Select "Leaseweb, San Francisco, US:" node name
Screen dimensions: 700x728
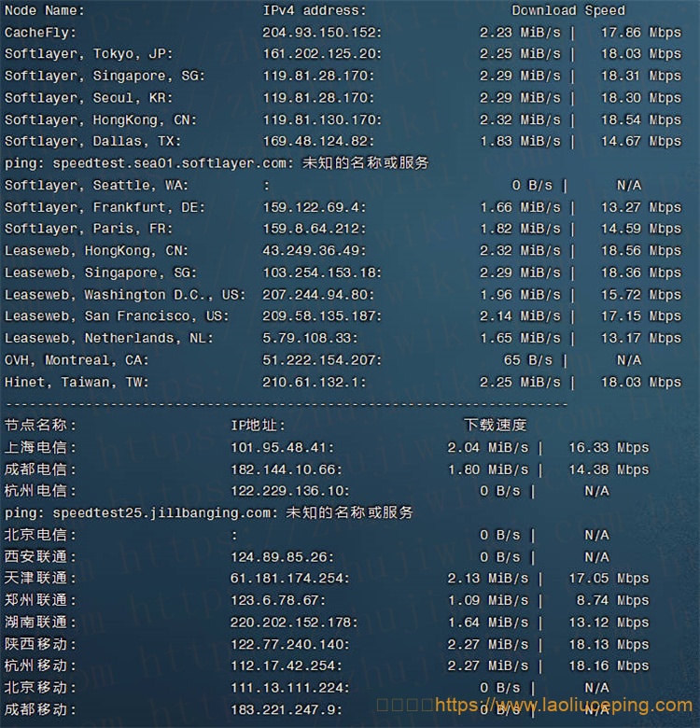click(x=117, y=316)
